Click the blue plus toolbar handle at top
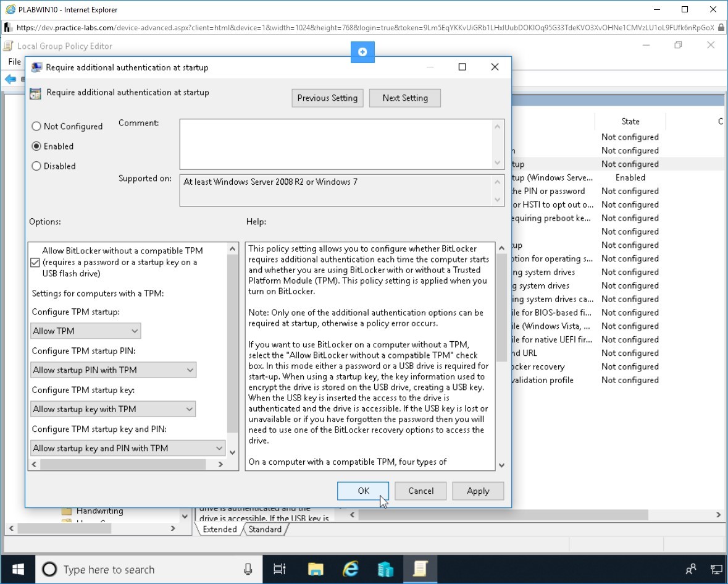The image size is (728, 584). coord(362,52)
